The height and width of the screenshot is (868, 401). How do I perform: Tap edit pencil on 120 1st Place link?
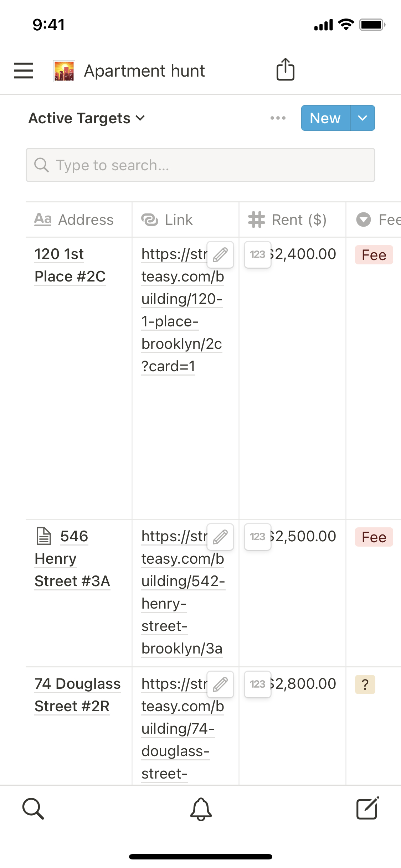tap(220, 255)
